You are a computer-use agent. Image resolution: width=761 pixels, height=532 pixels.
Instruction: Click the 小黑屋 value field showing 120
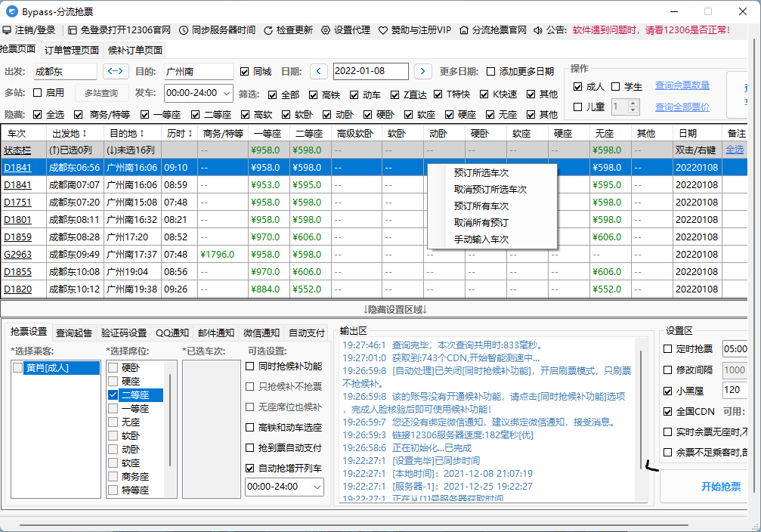pos(735,390)
